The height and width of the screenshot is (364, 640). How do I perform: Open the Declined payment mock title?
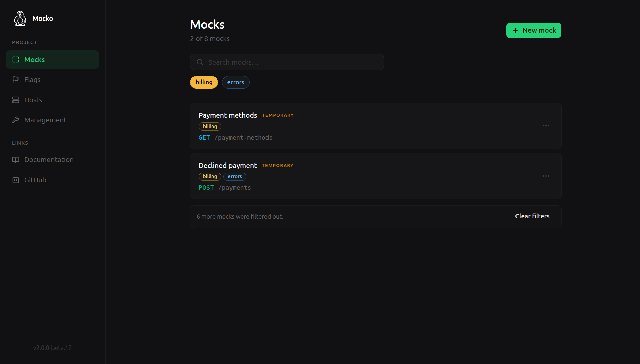(227, 166)
